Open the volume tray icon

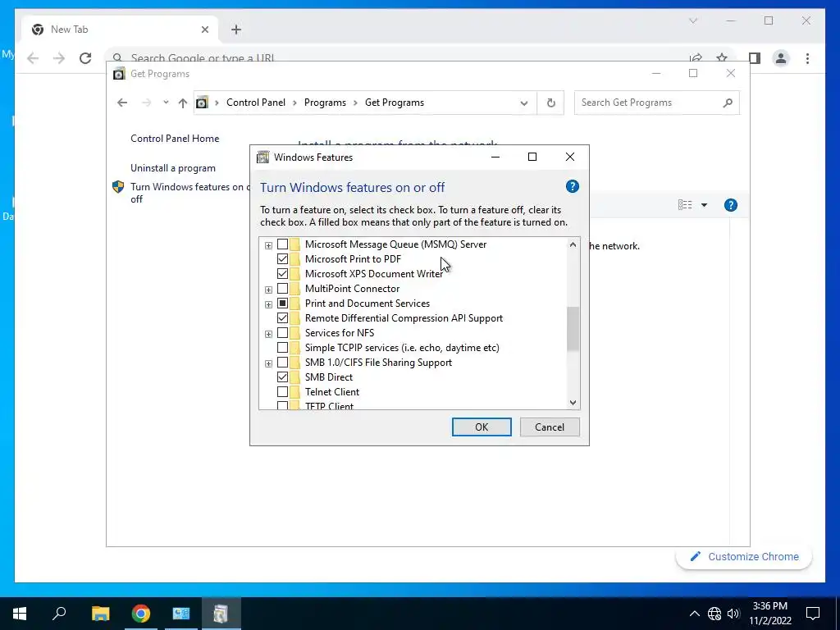pos(733,614)
